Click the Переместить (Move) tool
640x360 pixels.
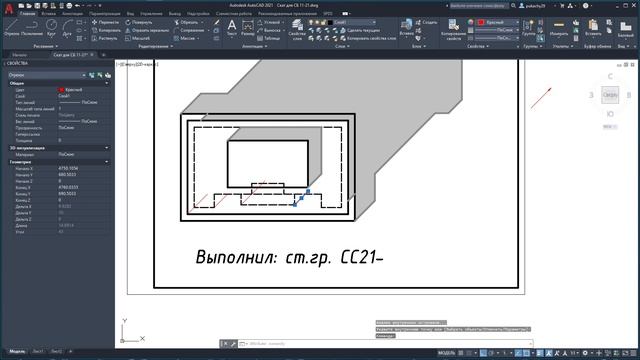point(105,22)
